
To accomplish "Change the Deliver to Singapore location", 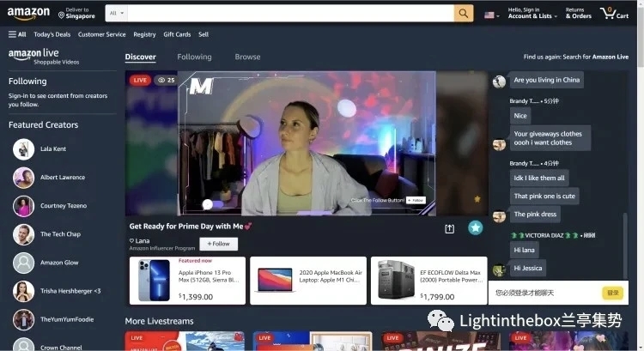I will tap(76, 13).
